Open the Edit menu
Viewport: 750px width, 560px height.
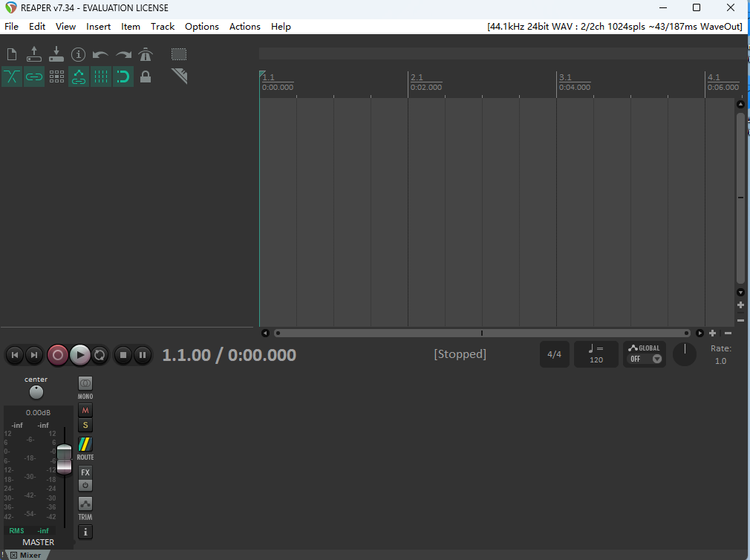click(x=37, y=27)
